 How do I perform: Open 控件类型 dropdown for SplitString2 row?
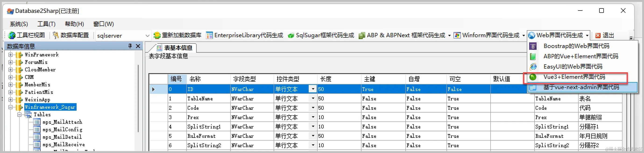[x=313, y=145]
